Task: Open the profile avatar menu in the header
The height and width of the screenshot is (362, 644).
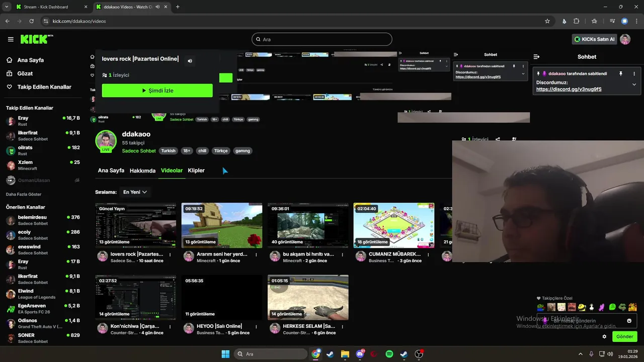Action: tap(625, 39)
